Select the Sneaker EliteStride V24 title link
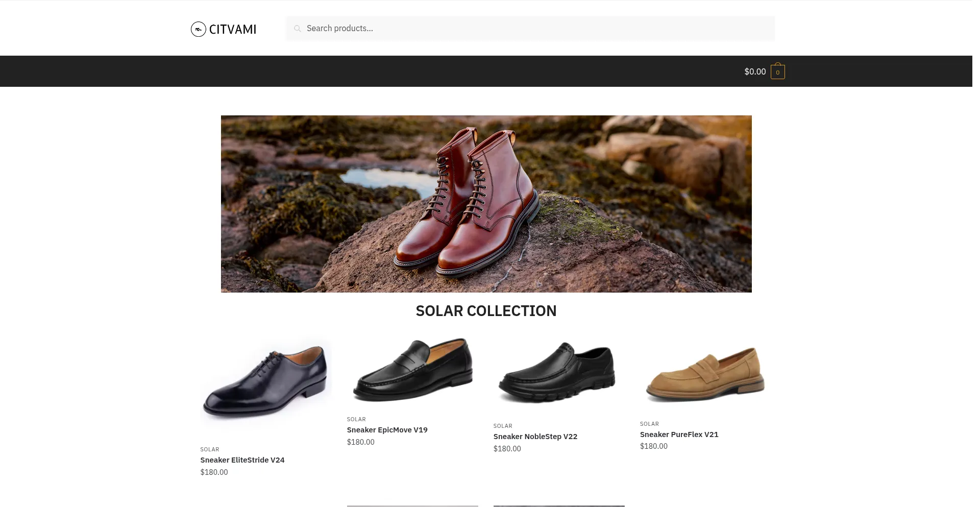 (242, 460)
